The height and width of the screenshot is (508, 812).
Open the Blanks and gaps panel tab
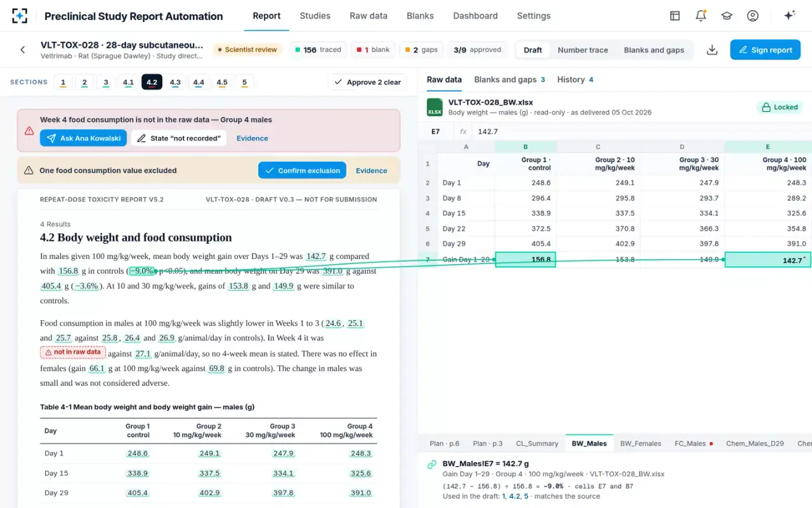510,79
